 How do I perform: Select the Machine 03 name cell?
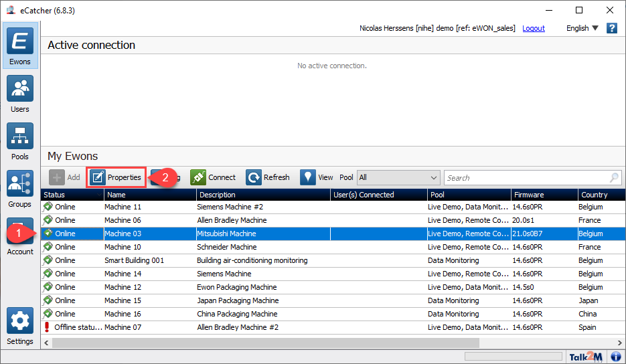pyautogui.click(x=123, y=234)
